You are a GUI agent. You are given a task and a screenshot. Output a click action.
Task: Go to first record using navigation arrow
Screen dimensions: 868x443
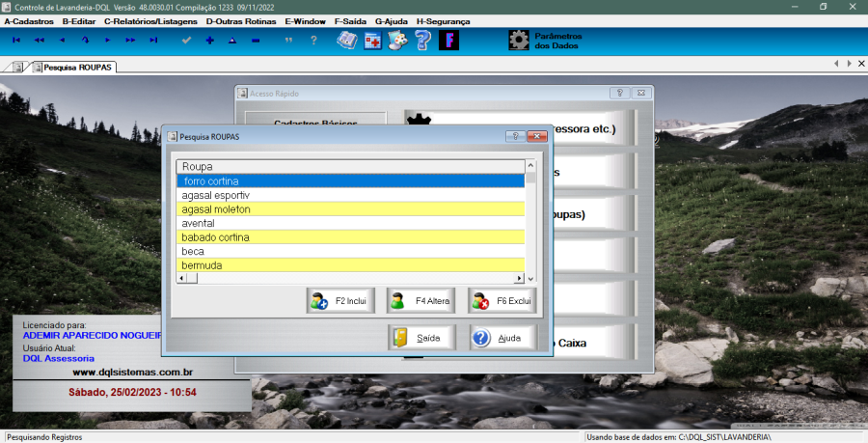(x=15, y=41)
